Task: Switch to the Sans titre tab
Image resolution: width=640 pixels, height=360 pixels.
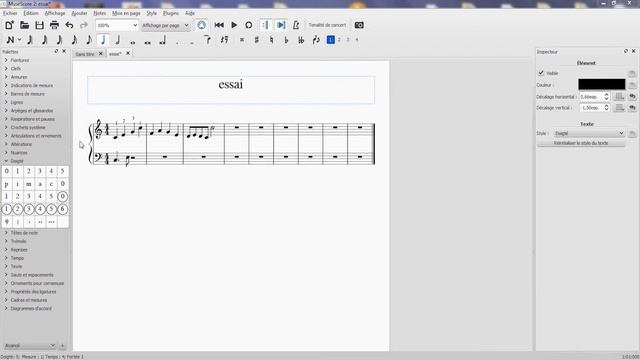Action: (x=85, y=54)
